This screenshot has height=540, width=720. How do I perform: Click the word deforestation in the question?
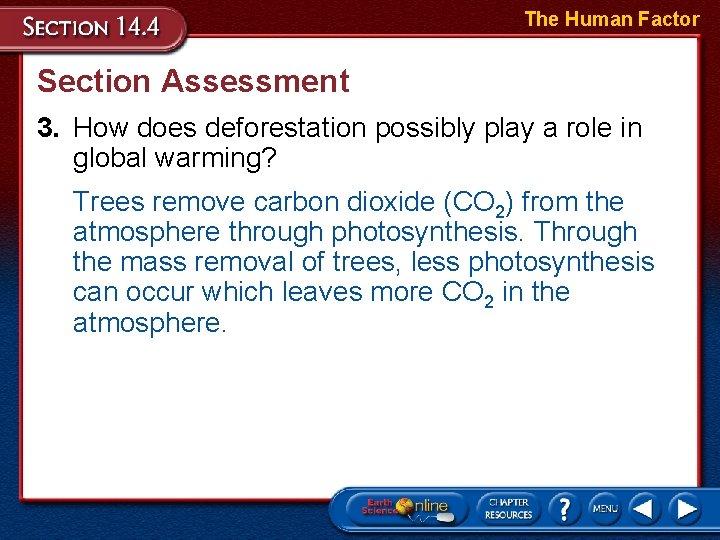coord(285,128)
